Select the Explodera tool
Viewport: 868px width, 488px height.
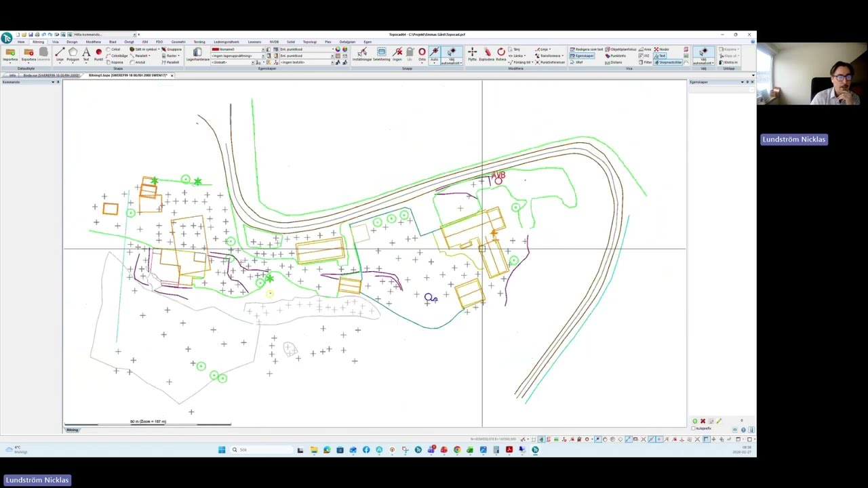point(486,54)
